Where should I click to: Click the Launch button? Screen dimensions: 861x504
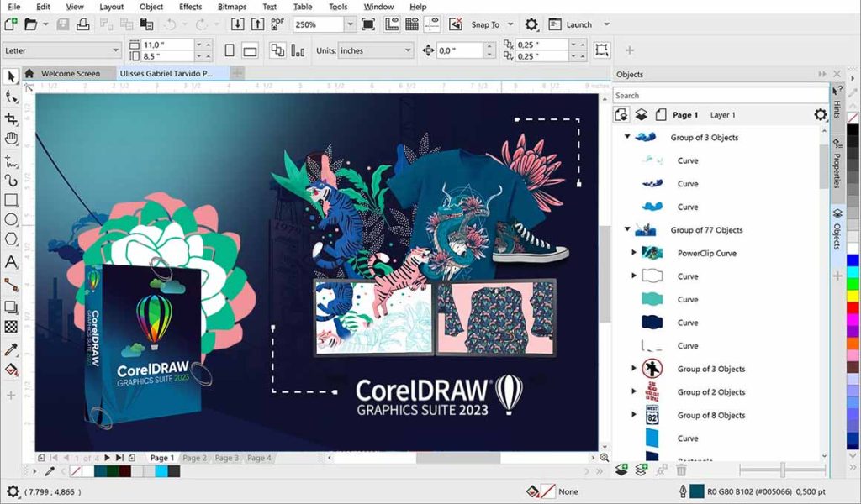[x=572, y=24]
